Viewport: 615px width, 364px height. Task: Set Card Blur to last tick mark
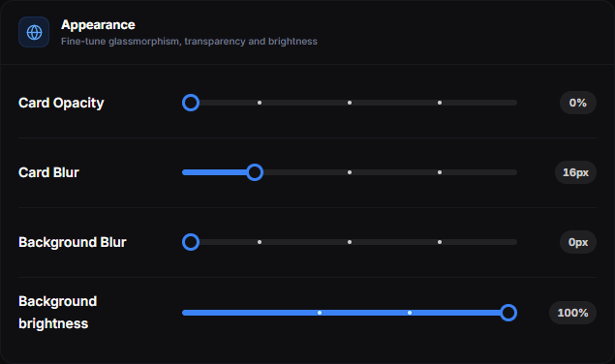pyautogui.click(x=440, y=172)
